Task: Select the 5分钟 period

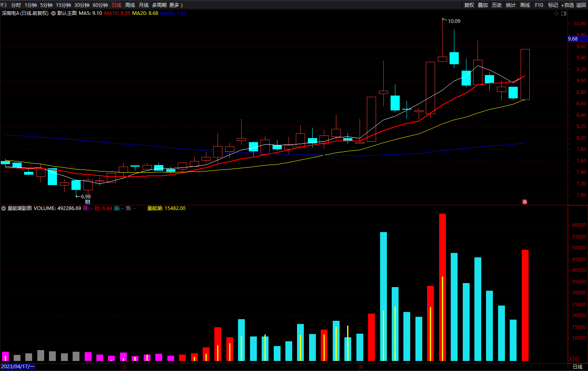Action: (x=47, y=5)
